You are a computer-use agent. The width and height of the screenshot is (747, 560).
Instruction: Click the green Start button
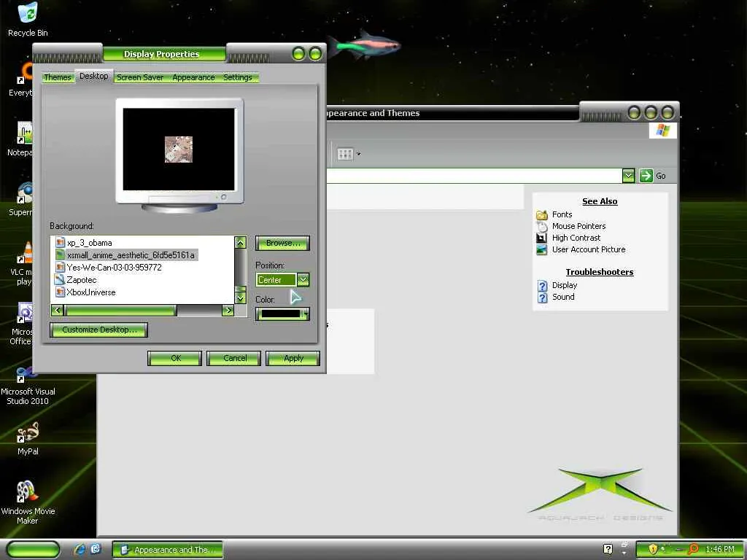[x=33, y=550]
